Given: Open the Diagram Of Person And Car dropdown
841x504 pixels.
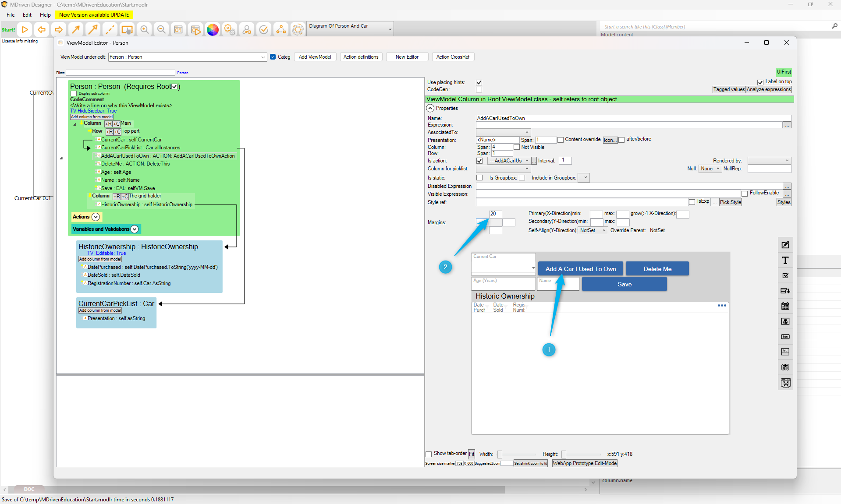Looking at the screenshot, I should coord(390,29).
